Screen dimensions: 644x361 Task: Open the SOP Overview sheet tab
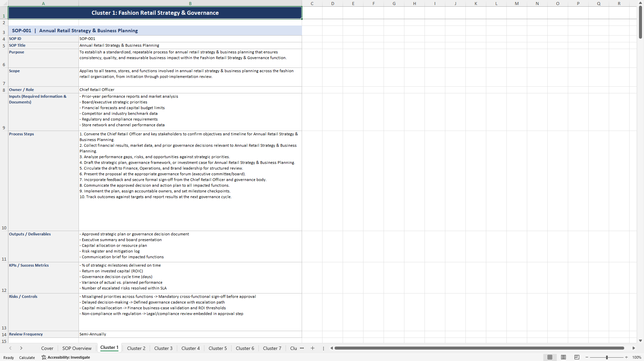[77, 348]
